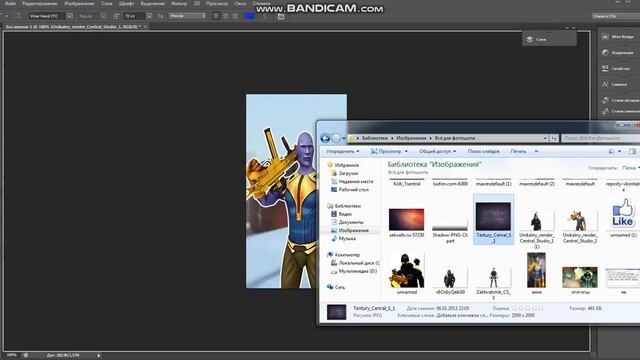Open Мультимедиа (D:) drive in sidebar

[x=354, y=271]
